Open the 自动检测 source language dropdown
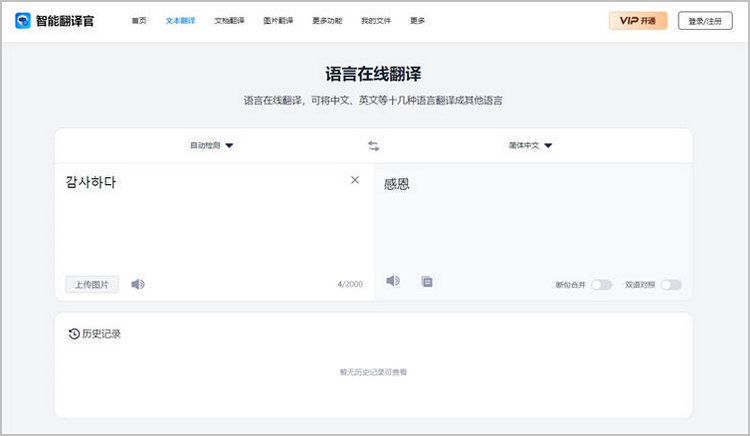750x436 pixels. (211, 145)
